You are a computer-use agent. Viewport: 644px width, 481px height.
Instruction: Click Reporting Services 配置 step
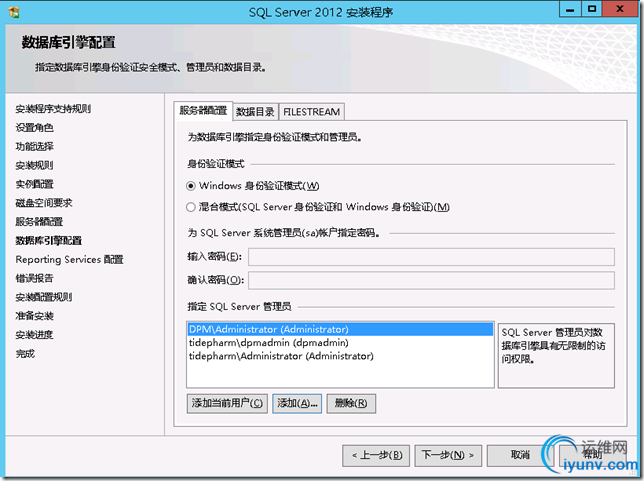coord(69,260)
